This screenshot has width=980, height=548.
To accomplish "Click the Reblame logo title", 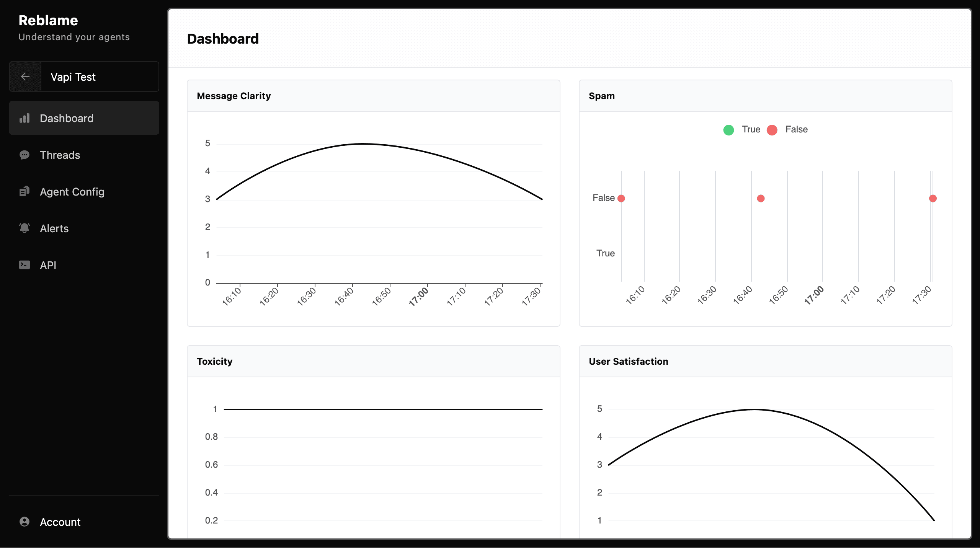I will click(x=48, y=20).
